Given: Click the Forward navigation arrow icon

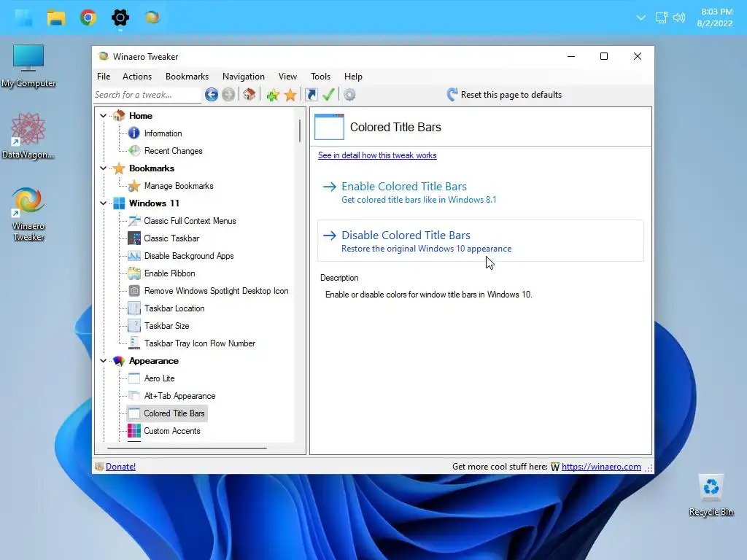Looking at the screenshot, I should point(228,95).
